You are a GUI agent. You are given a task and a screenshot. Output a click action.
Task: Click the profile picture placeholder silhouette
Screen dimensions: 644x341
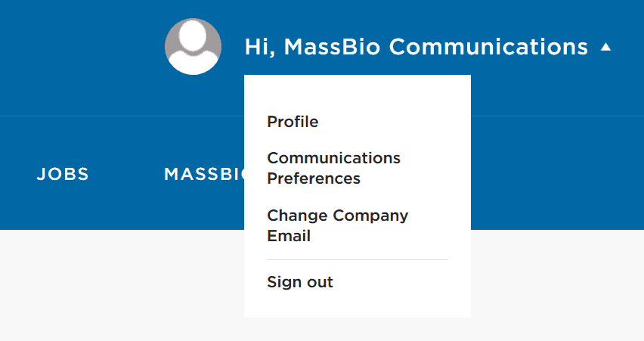(193, 46)
